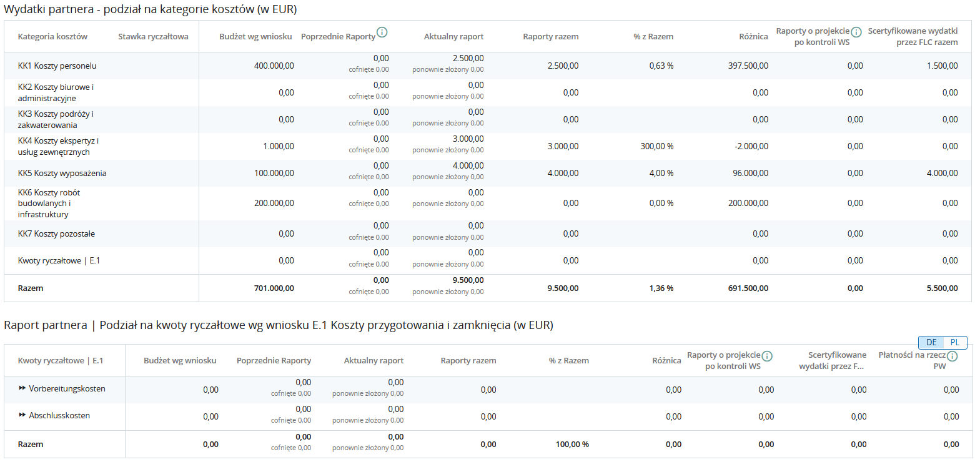
Task: Switch language toggle to DE
Action: pos(931,342)
